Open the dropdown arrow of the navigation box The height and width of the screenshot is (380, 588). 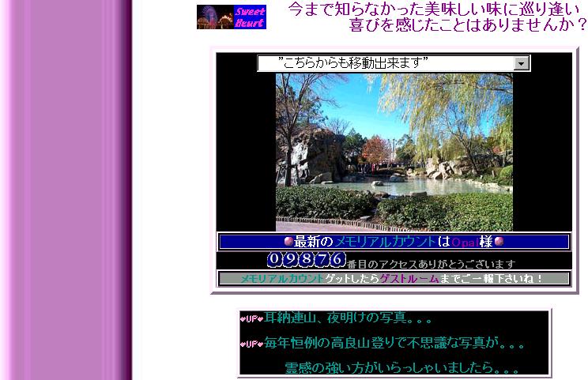(x=521, y=63)
